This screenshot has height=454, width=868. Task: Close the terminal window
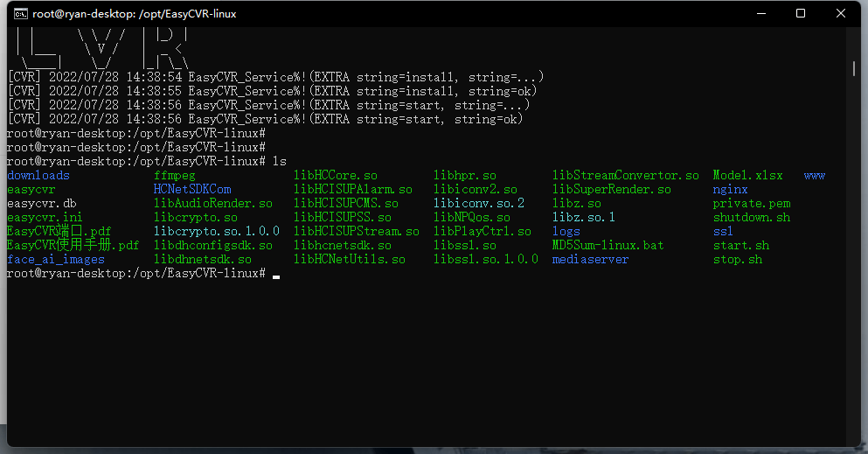click(x=840, y=13)
